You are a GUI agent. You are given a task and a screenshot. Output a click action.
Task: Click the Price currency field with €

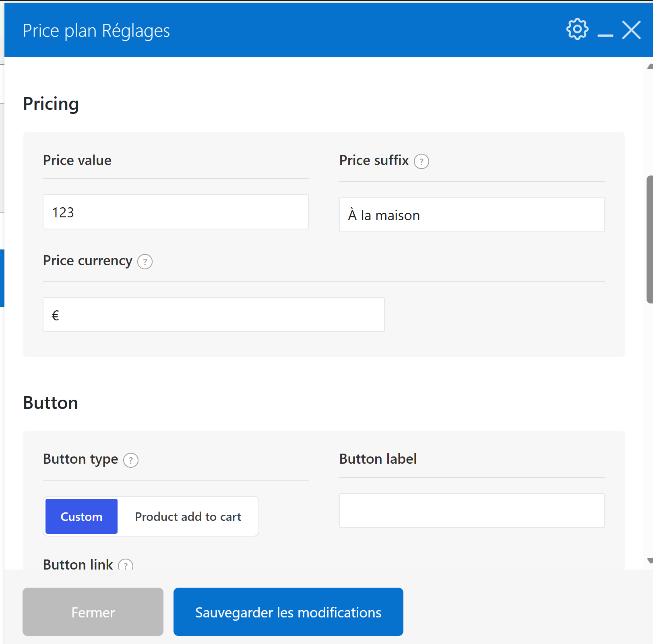[x=214, y=315]
